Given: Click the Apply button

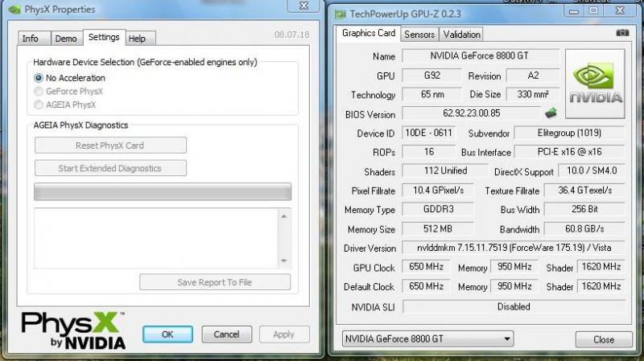Looking at the screenshot, I should 284,334.
